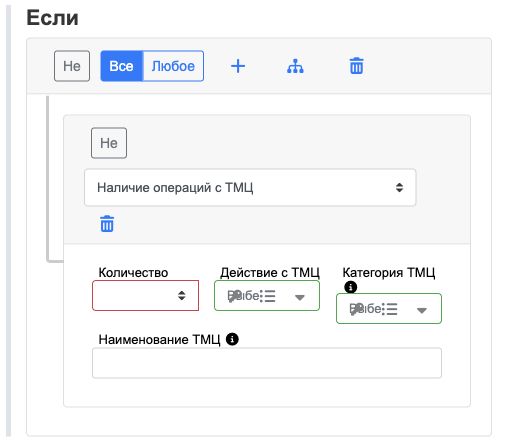Toggle the inner condition's "Не" button
The image size is (513, 443).
(x=109, y=143)
